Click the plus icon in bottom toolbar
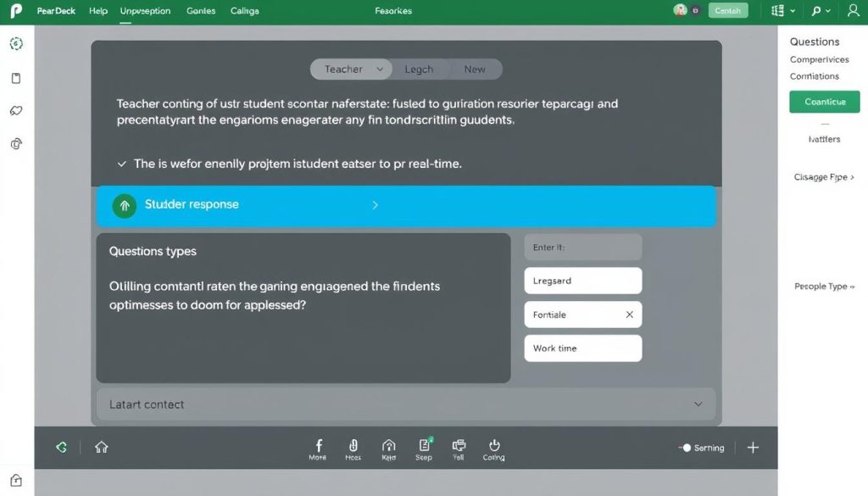The image size is (868, 496). click(753, 448)
